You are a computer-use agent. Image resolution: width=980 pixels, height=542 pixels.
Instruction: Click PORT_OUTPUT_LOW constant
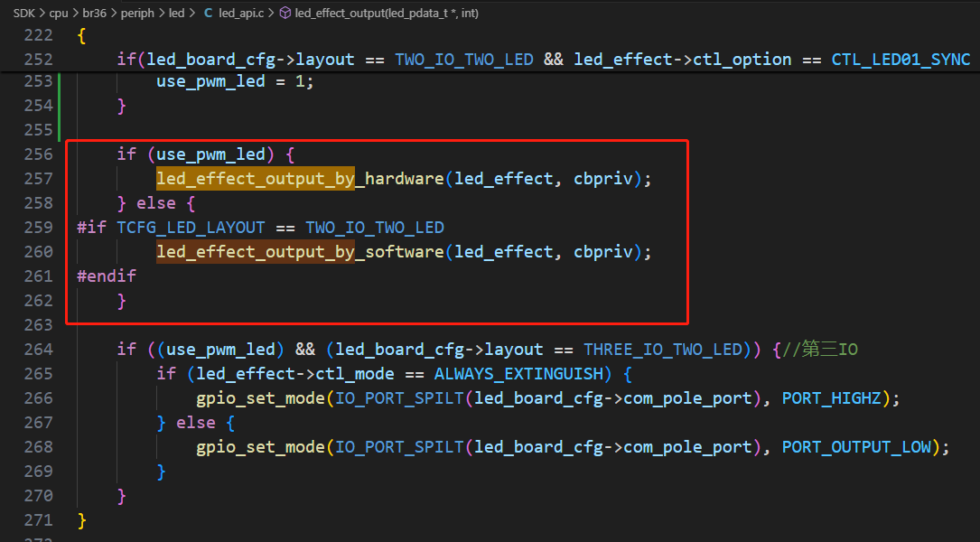tap(857, 447)
